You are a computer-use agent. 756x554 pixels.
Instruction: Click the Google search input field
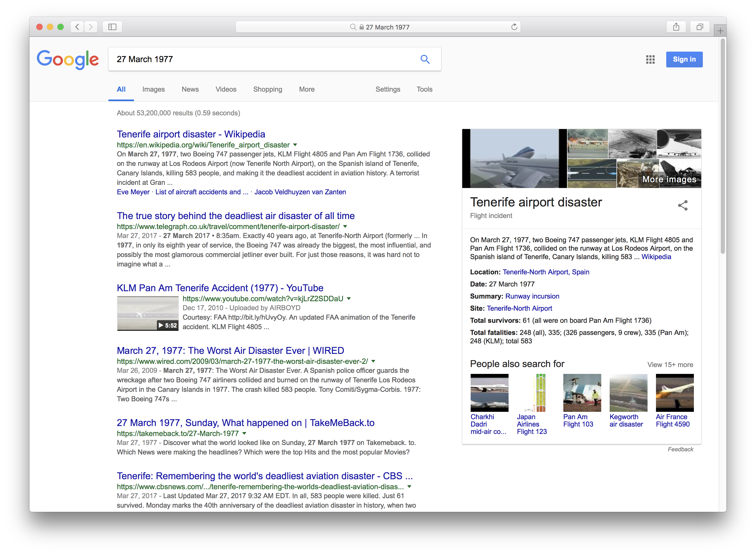click(261, 59)
